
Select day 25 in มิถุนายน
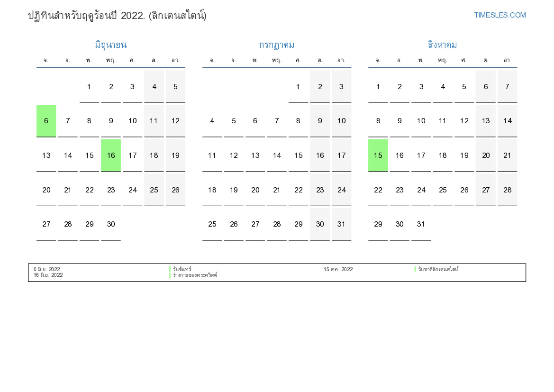pos(154,190)
